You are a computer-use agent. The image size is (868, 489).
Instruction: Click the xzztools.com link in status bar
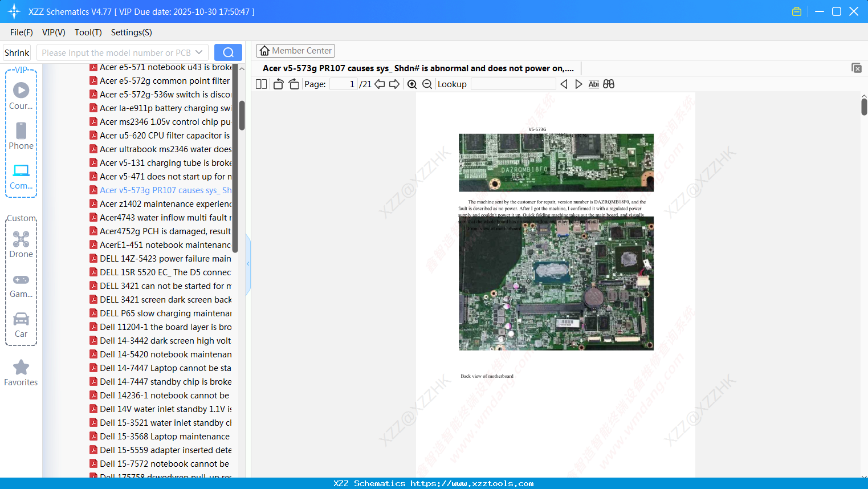[x=472, y=483]
